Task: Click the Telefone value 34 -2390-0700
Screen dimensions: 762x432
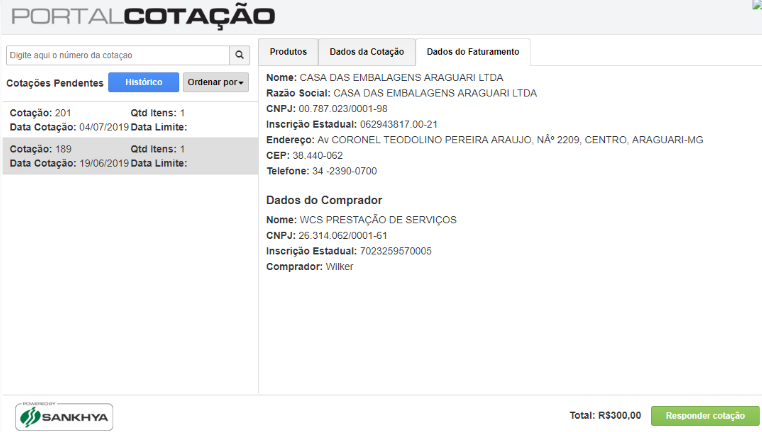Action: click(345, 171)
